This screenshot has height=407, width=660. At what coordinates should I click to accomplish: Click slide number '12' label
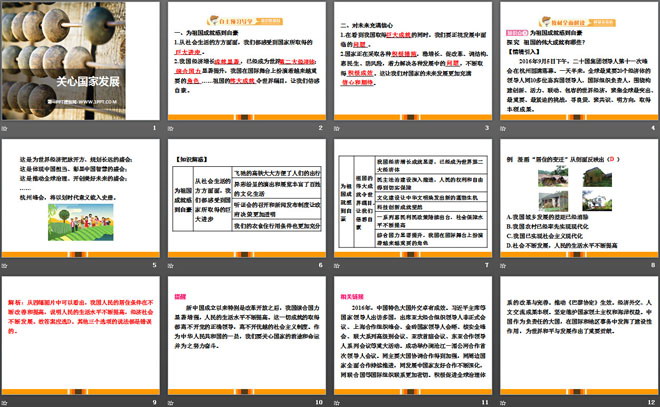pyautogui.click(x=652, y=402)
